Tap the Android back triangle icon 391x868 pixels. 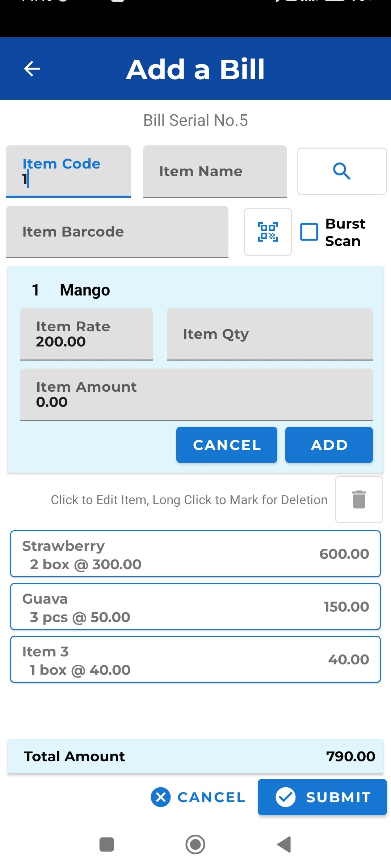coord(284,844)
